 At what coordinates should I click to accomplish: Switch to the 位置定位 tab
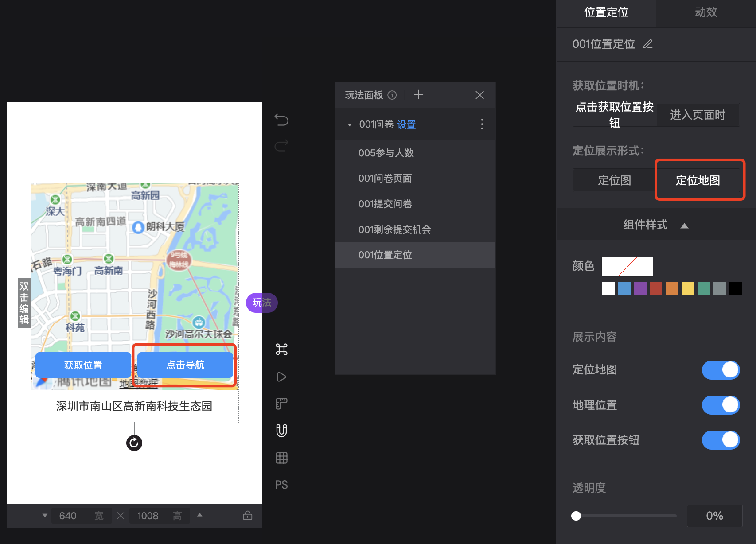pos(606,12)
